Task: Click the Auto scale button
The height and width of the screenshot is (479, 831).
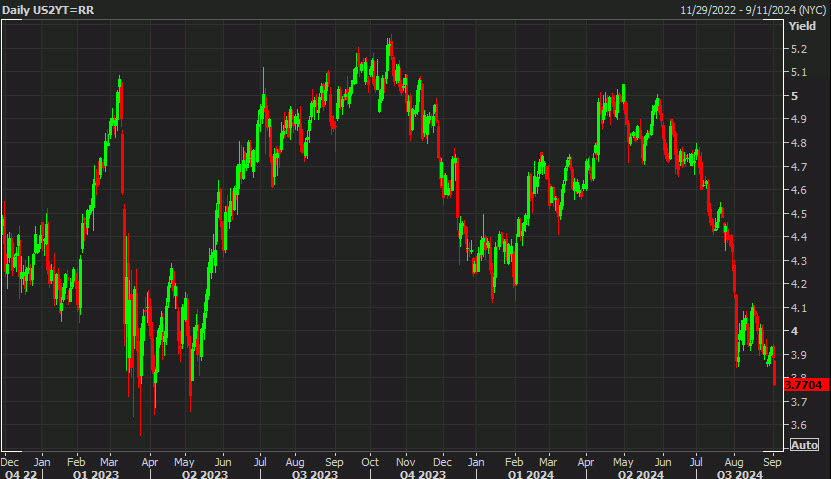Action: pos(804,445)
